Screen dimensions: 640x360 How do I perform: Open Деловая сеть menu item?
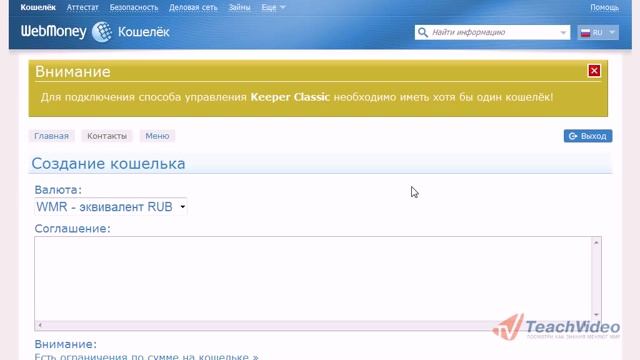point(193,7)
